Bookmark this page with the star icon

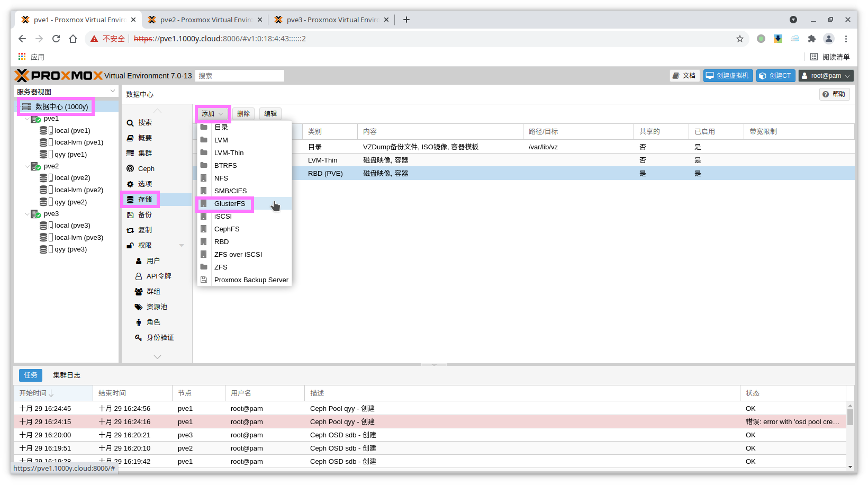point(739,39)
